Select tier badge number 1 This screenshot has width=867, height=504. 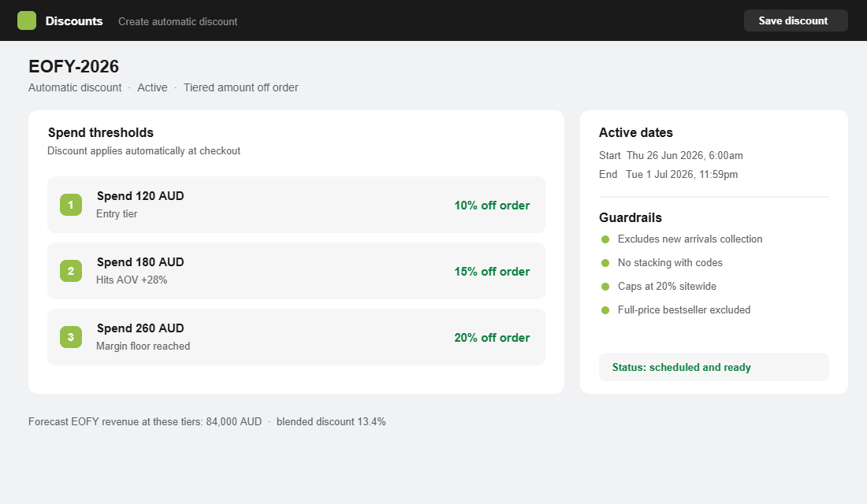tap(71, 205)
